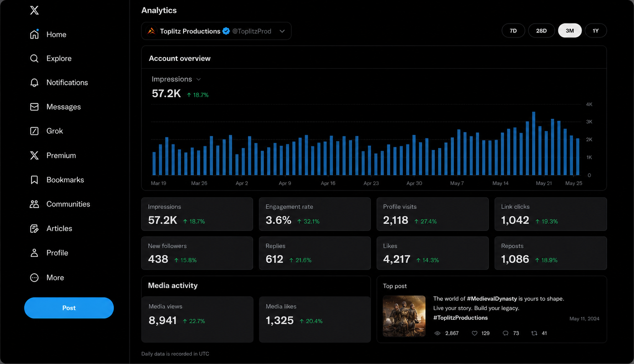Open the Profile label in sidebar
This screenshot has width=634, height=364.
tap(57, 253)
